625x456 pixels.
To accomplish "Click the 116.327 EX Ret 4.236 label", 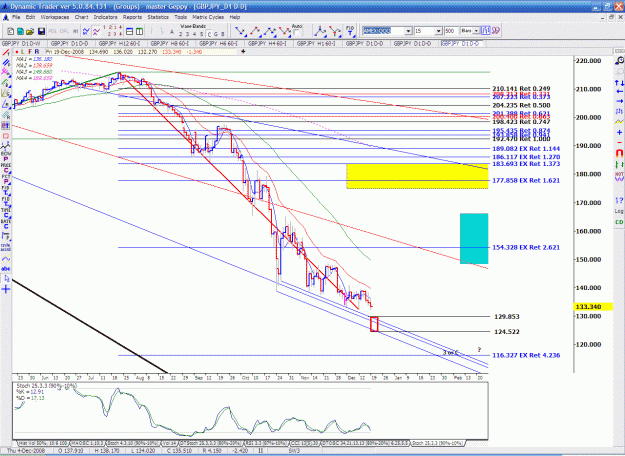I will (x=526, y=355).
